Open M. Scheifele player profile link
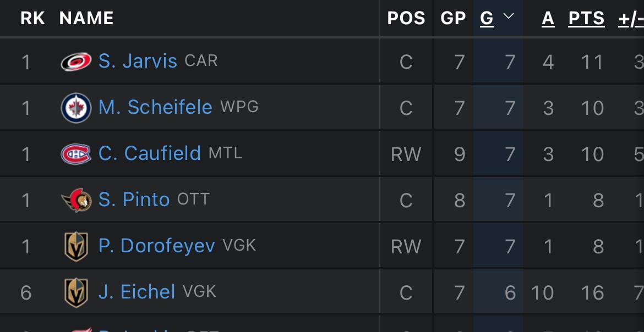The height and width of the screenshot is (332, 644). coord(154,107)
